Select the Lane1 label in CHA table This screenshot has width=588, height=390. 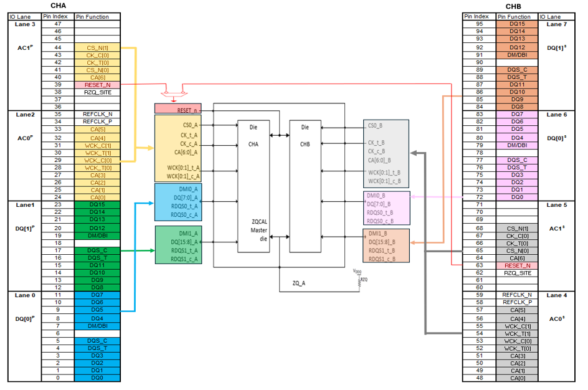click(25, 205)
